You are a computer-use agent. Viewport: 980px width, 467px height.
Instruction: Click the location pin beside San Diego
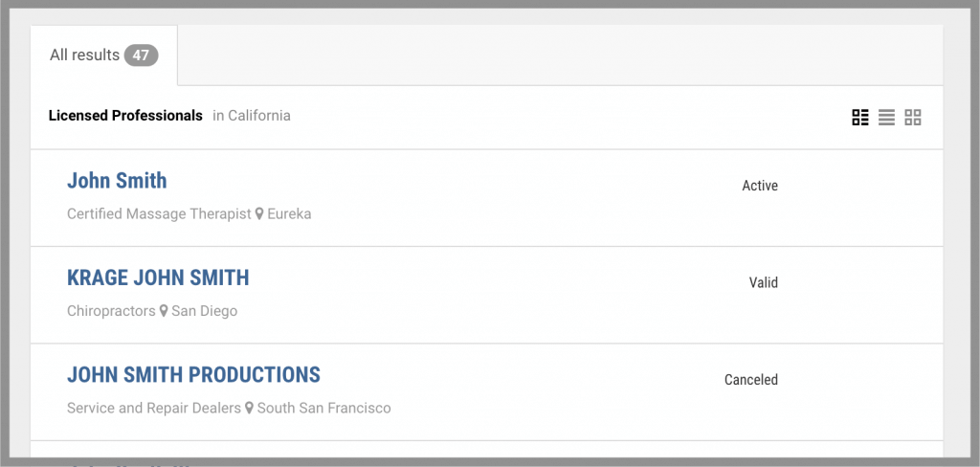(x=164, y=311)
